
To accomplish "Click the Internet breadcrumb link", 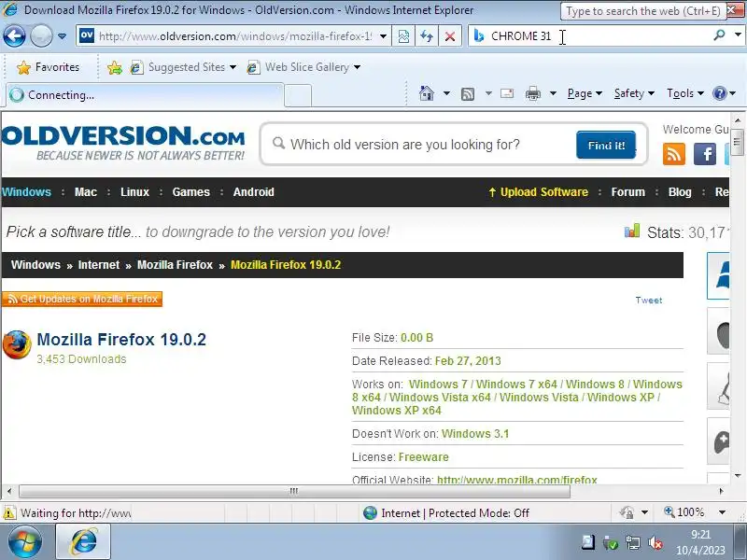I will 99,265.
